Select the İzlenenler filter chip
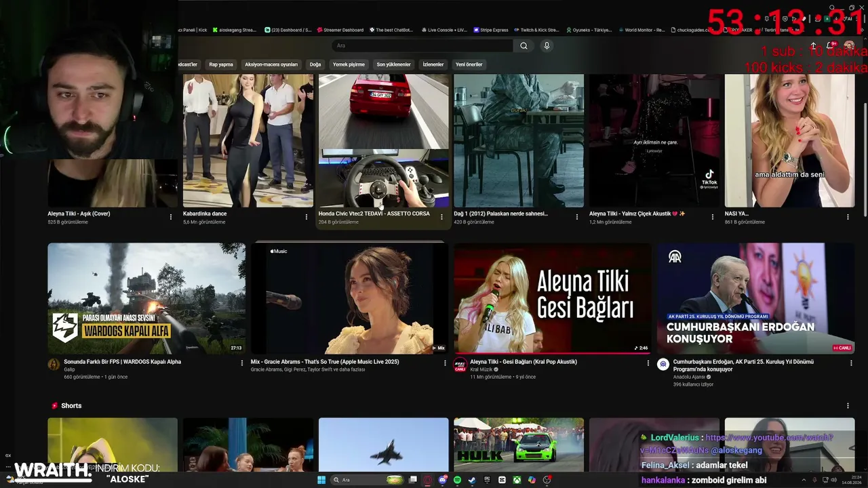Viewport: 868px width, 488px height. (x=433, y=64)
